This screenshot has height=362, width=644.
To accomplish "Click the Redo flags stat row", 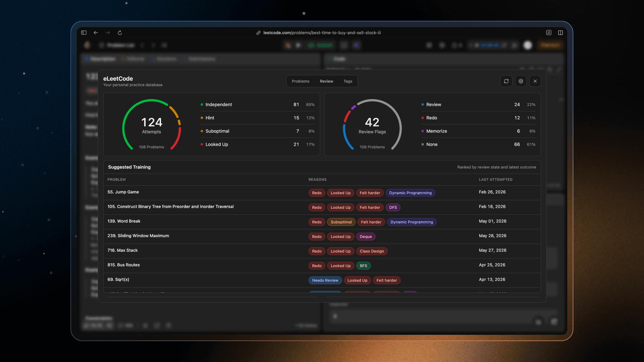I will coord(478,118).
